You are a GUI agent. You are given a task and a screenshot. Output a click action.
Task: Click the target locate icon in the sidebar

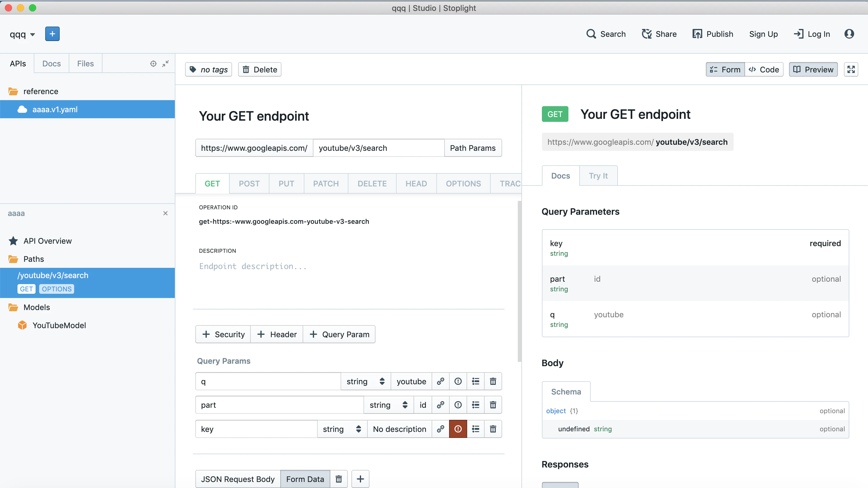click(153, 64)
